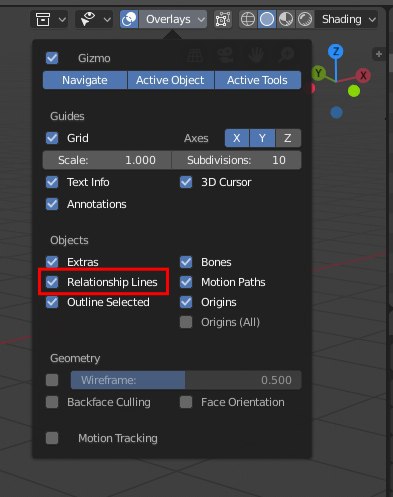The width and height of the screenshot is (393, 497).
Task: Enable the Wireframe overlay checkbox
Action: point(52,380)
